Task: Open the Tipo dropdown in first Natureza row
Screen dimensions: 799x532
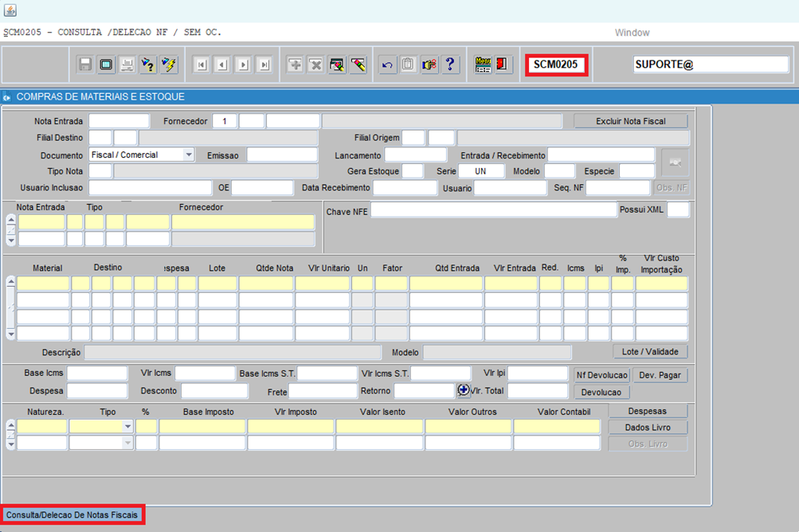Action: tap(127, 427)
